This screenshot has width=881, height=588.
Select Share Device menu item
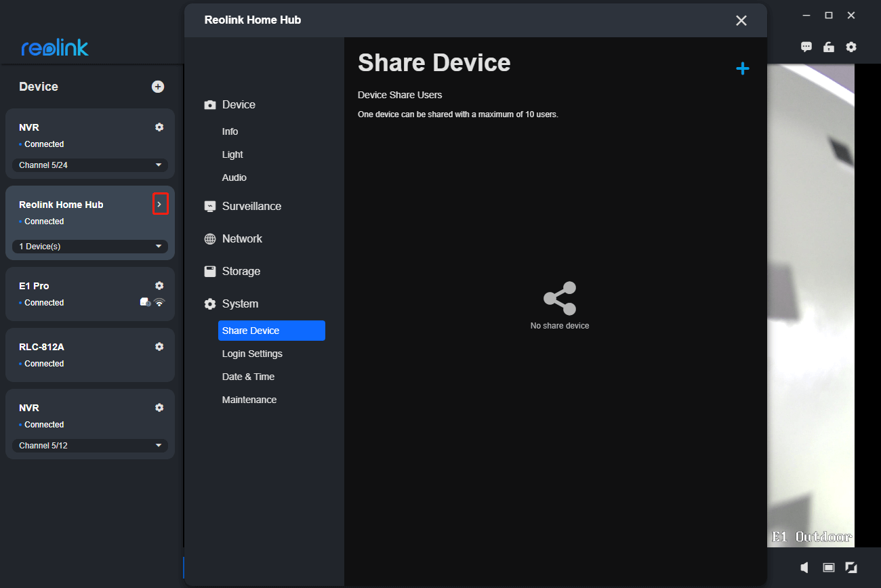coord(272,331)
